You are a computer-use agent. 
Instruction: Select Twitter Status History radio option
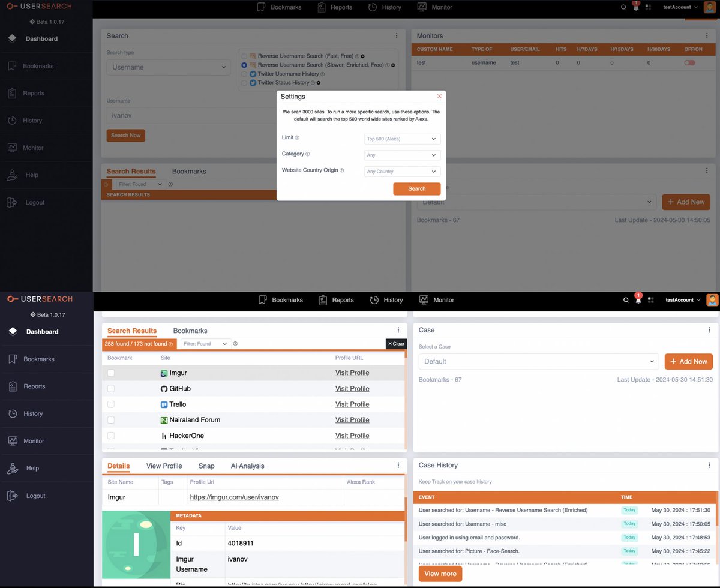(244, 83)
